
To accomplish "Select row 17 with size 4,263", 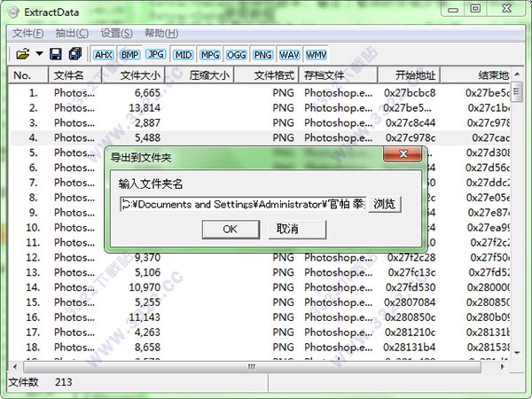I will (x=260, y=332).
